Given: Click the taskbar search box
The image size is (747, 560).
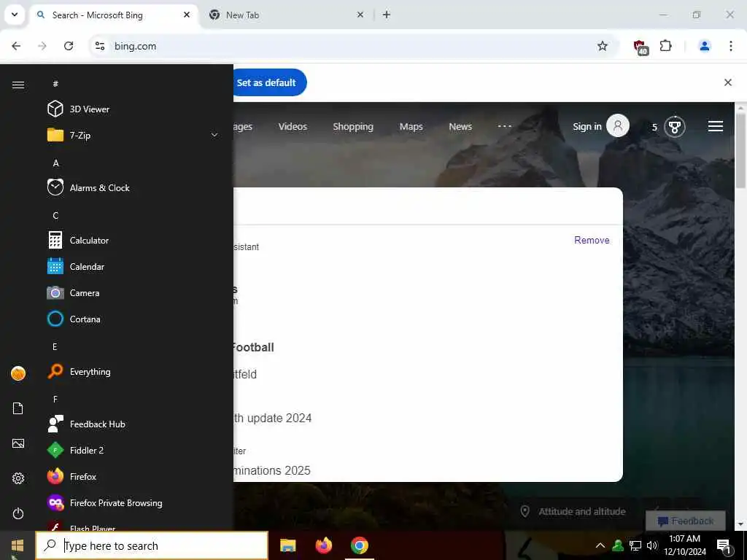Looking at the screenshot, I should tap(152, 545).
